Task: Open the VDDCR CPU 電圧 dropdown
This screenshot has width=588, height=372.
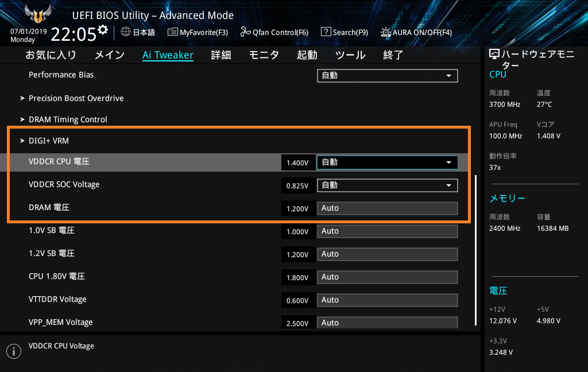Action: pyautogui.click(x=388, y=162)
